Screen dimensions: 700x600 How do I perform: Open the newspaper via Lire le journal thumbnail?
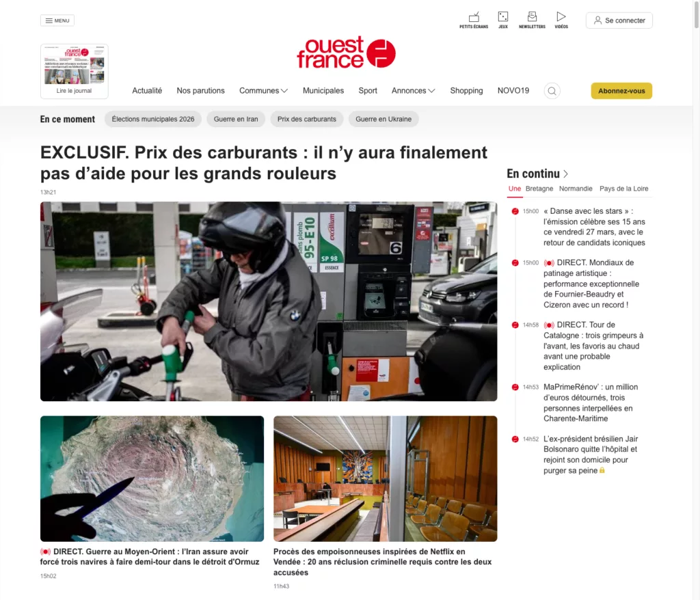click(74, 71)
